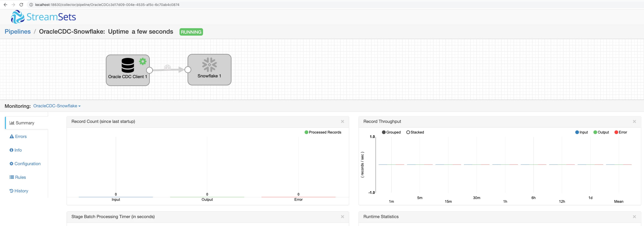The height and width of the screenshot is (226, 644).
Task: Open the Info tab
Action: point(16,150)
